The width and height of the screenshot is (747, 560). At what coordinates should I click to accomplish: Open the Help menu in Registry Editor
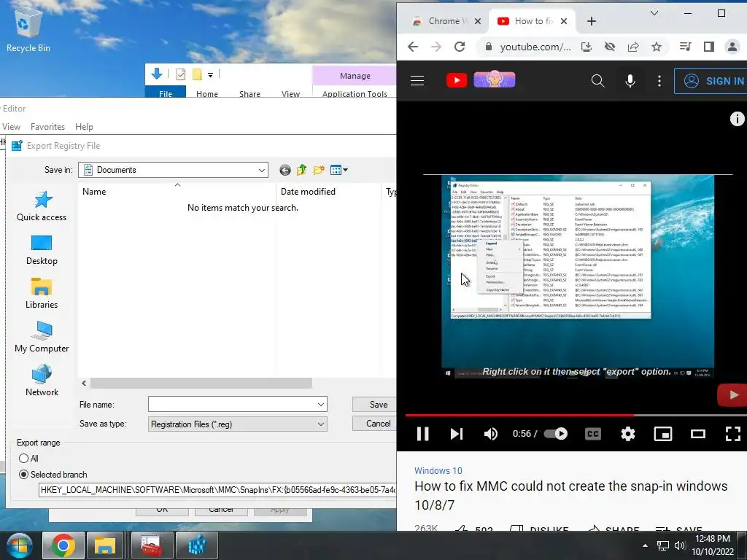point(84,127)
